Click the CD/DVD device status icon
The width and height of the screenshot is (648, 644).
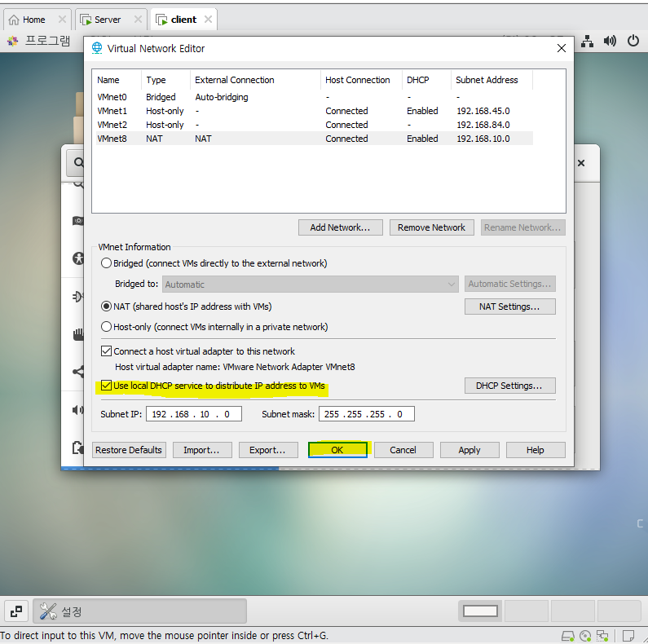click(585, 635)
